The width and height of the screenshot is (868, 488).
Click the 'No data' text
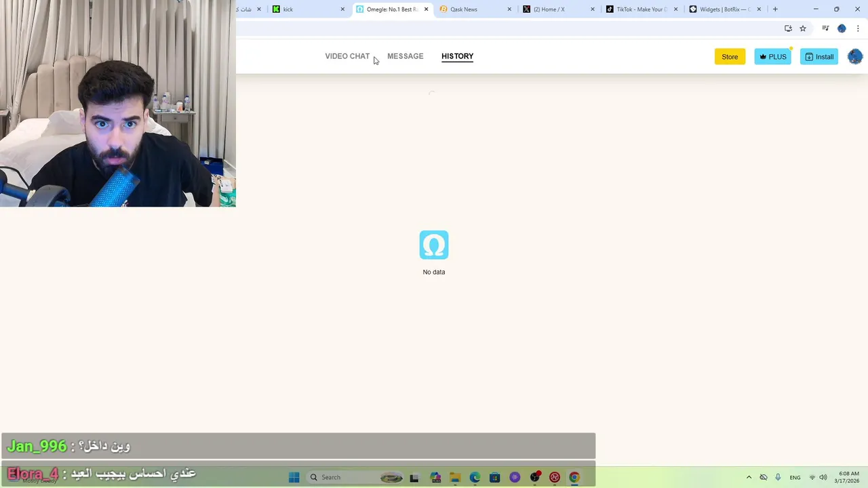coord(434,272)
